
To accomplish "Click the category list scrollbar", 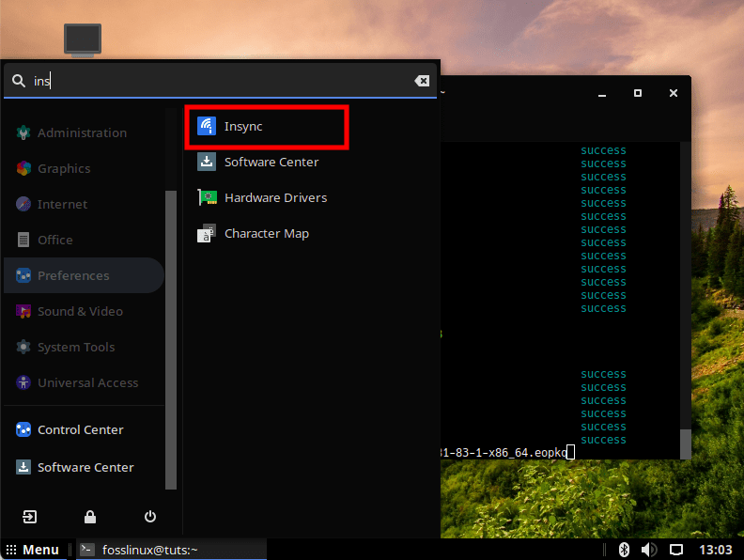I will pos(171,339).
